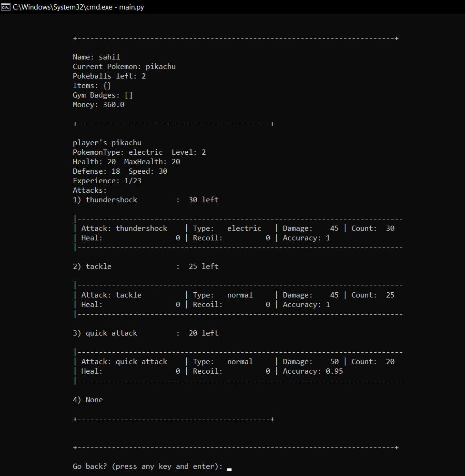Click the 'Name: sahil' line
This screenshot has width=465, height=476.
pos(96,57)
